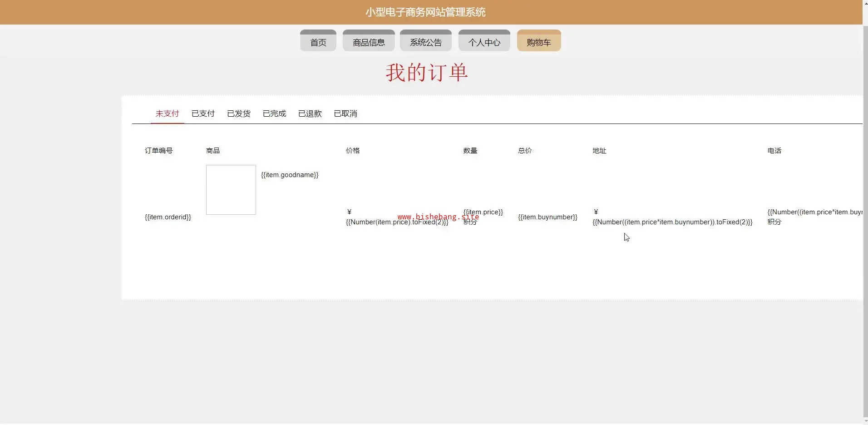
Task: Click the 订单编号 column header
Action: (158, 151)
